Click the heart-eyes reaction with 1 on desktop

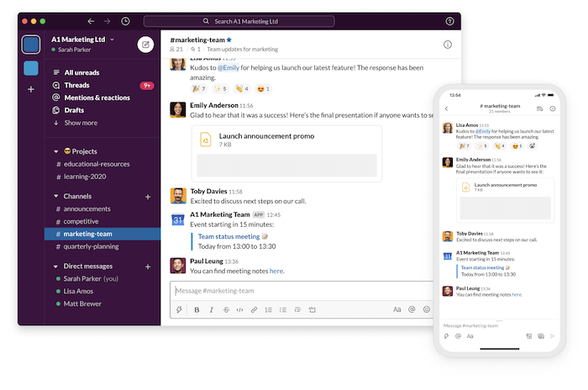click(263, 89)
